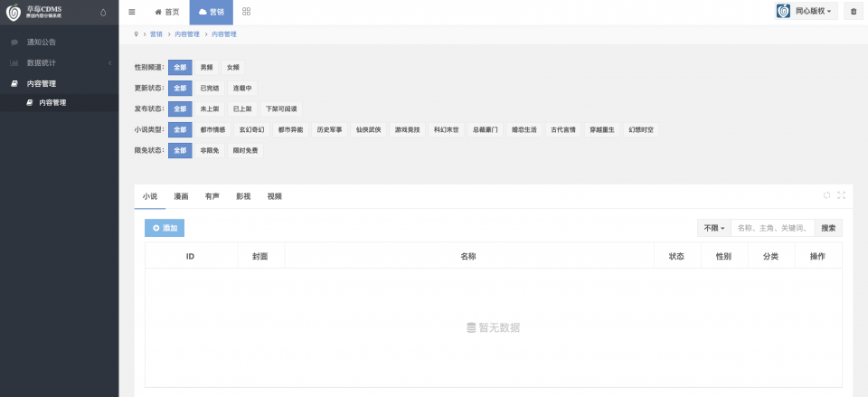Click the 添加 button
This screenshot has width=868, height=397.
(x=165, y=228)
